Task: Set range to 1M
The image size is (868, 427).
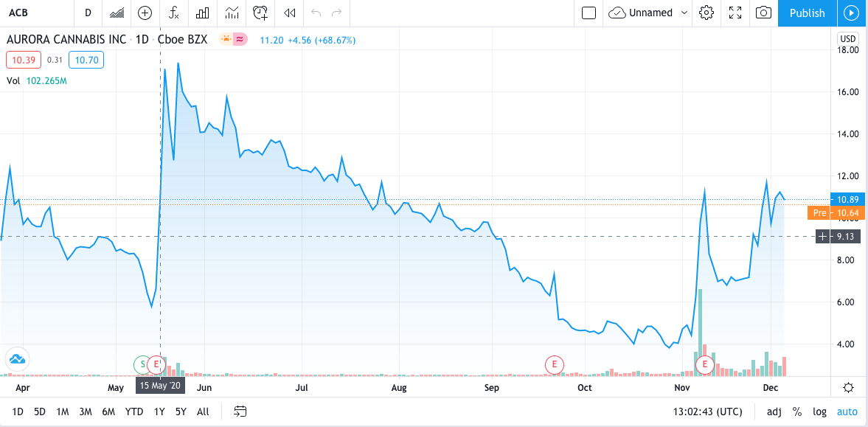Action: click(x=63, y=412)
